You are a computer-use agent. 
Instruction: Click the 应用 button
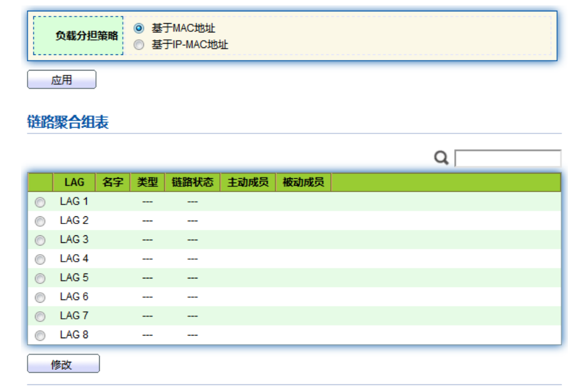click(61, 80)
